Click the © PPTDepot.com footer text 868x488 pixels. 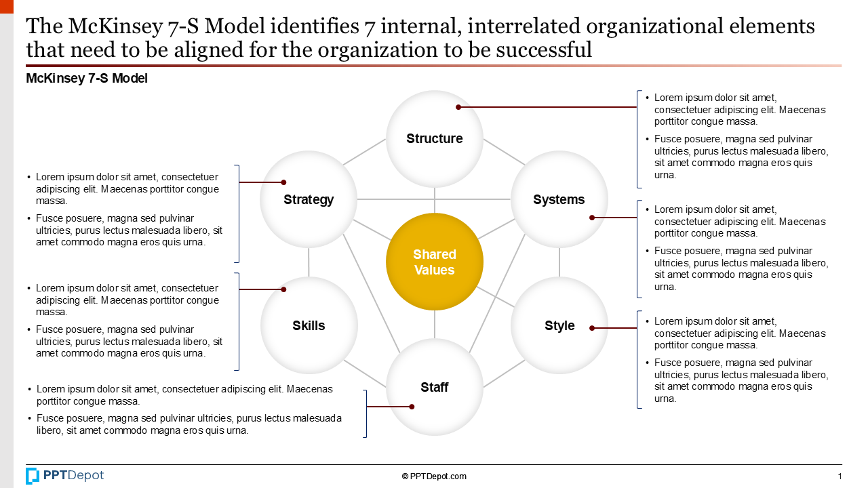[x=434, y=476]
